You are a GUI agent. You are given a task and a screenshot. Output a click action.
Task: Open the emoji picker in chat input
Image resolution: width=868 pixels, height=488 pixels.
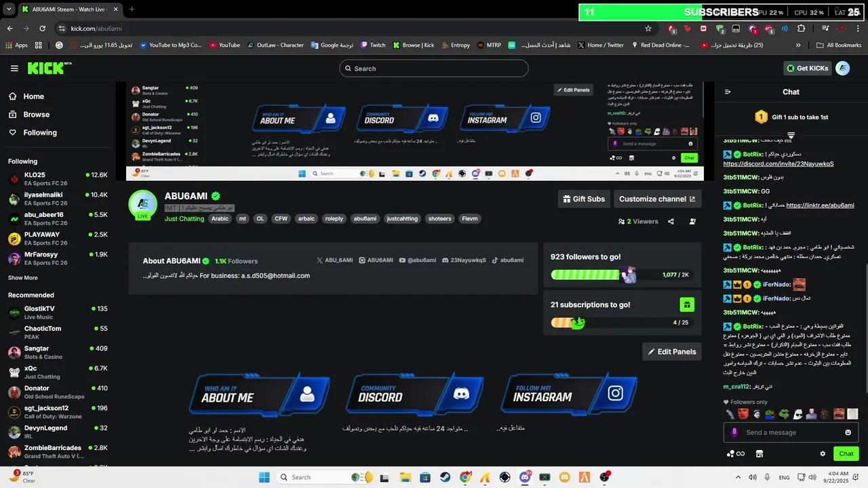pos(848,432)
